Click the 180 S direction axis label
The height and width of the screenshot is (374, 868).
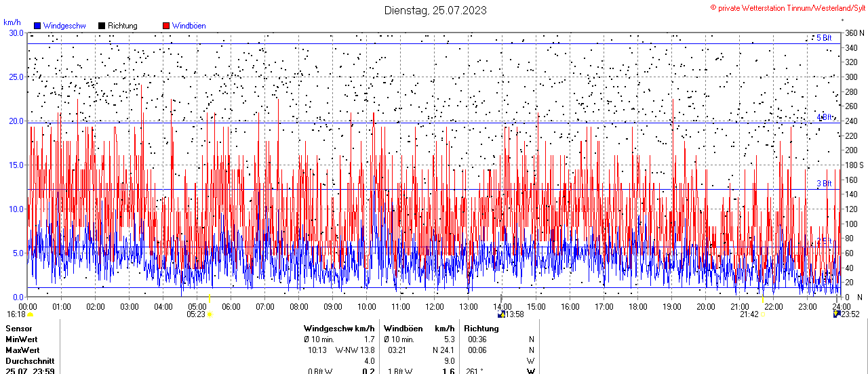pyautogui.click(x=854, y=165)
